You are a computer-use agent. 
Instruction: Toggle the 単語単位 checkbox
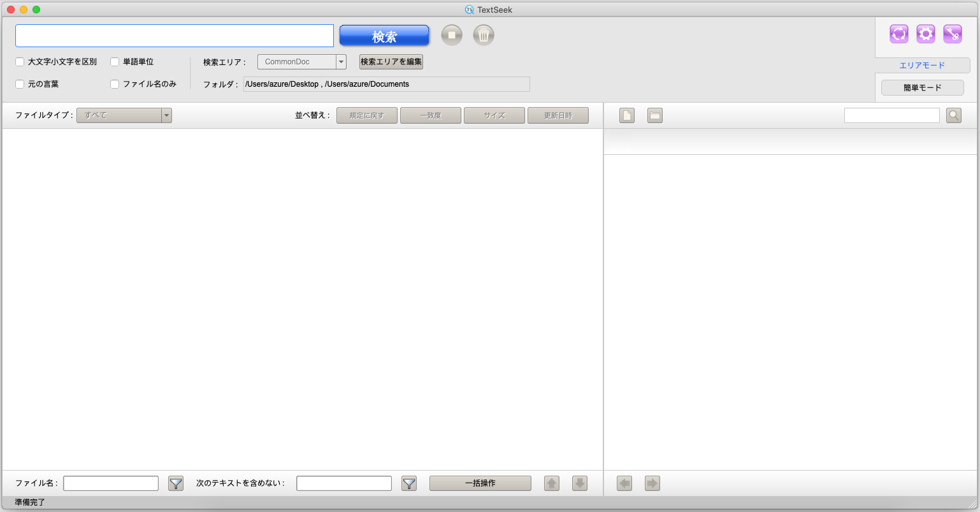click(x=115, y=62)
